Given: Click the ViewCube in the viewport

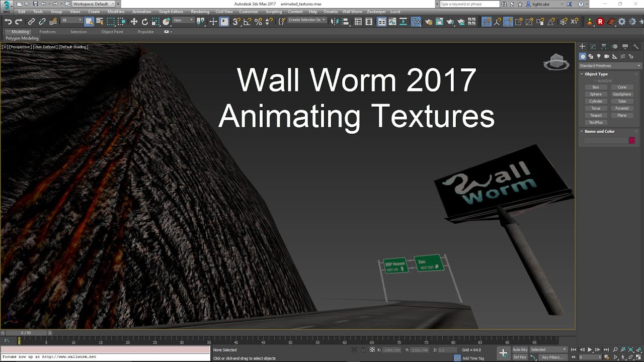Looking at the screenshot, I should point(556,62).
